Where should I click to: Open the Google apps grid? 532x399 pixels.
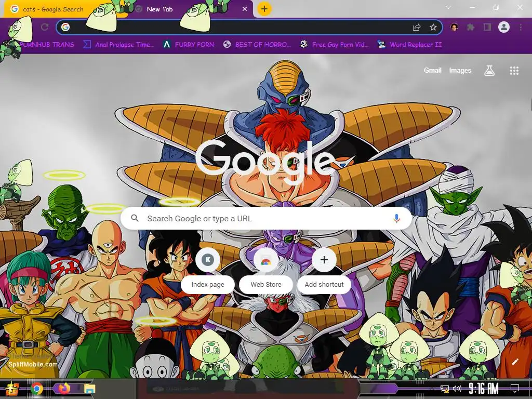[x=514, y=71]
